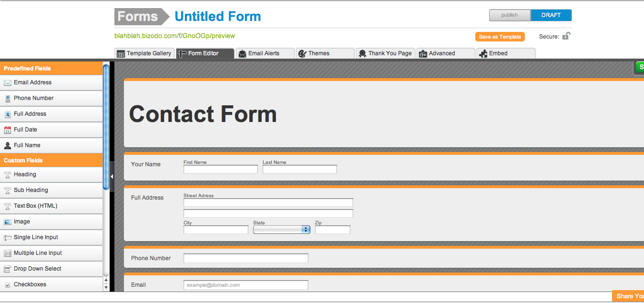644x303 pixels.
Task: Click the Template Gallery tab icon
Action: 121,54
